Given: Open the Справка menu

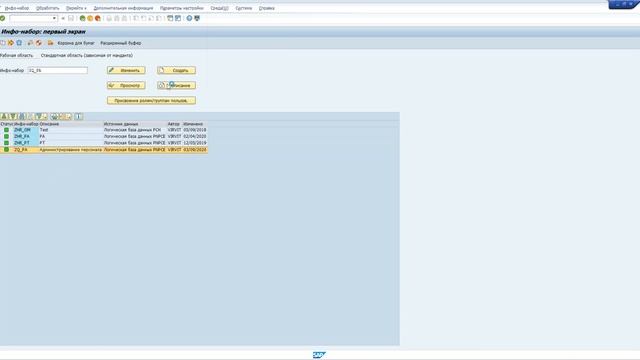Looking at the screenshot, I should (x=267, y=8).
